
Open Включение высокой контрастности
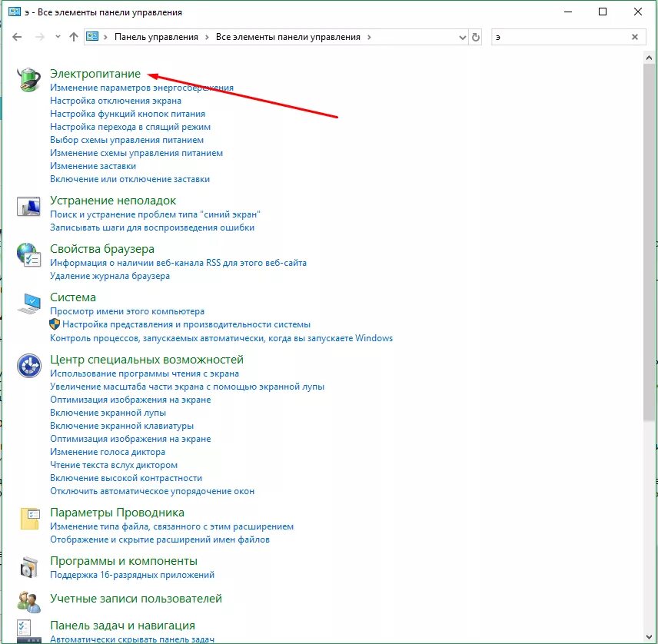pyautogui.click(x=126, y=478)
